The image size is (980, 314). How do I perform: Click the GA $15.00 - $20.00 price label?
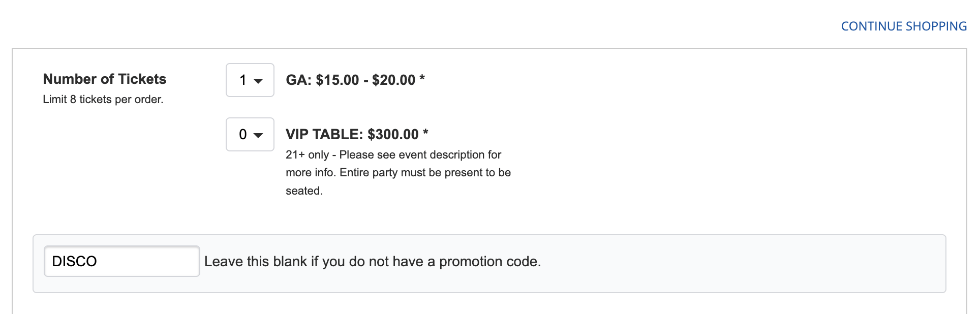coord(350,80)
